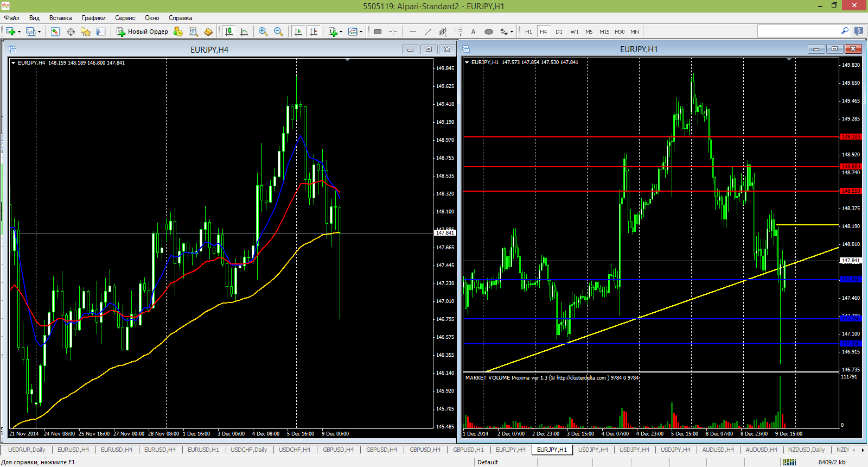Open the Графики menu
Image resolution: width=868 pixels, height=467 pixels.
pos(93,18)
